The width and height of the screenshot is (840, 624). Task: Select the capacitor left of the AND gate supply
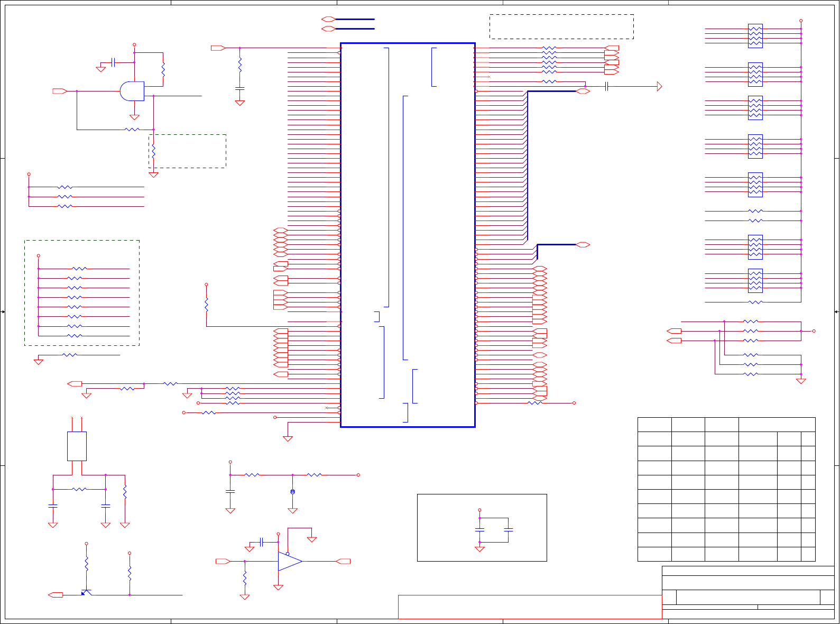coord(113,62)
